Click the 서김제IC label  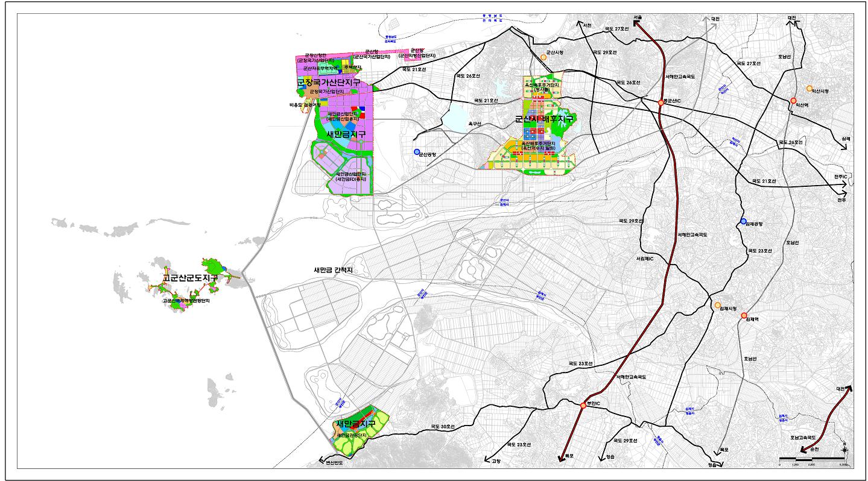645,258
